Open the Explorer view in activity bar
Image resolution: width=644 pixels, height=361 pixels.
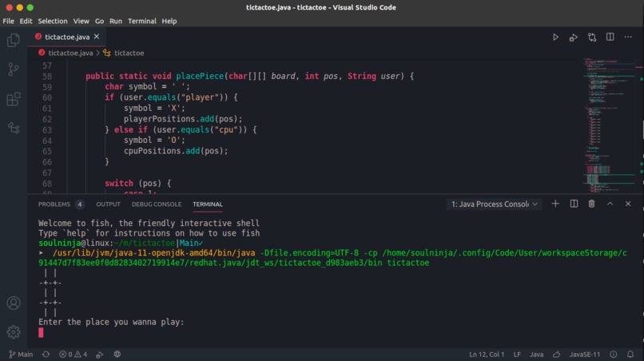[13, 40]
